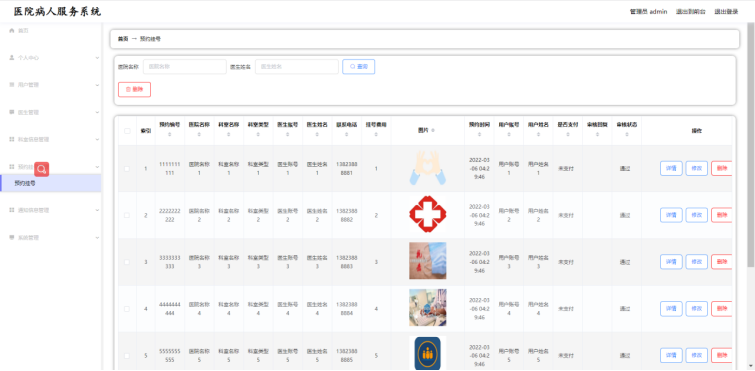Expand 通知信息管理 via its chevron arrow
755x371 pixels.
tap(97, 210)
